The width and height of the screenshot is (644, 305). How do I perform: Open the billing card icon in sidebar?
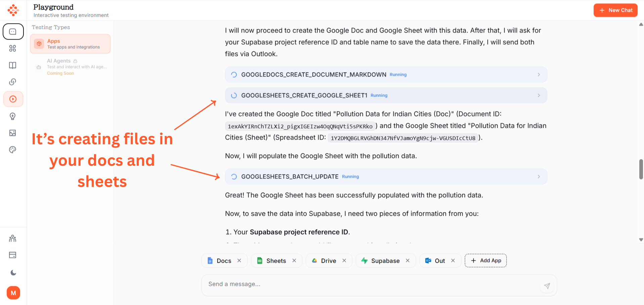(13, 255)
